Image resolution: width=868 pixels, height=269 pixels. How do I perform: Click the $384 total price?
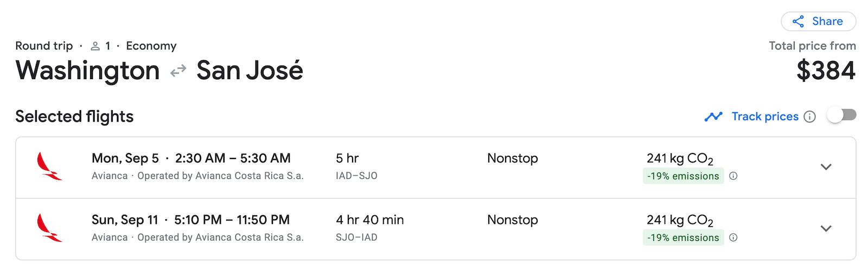pyautogui.click(x=826, y=71)
